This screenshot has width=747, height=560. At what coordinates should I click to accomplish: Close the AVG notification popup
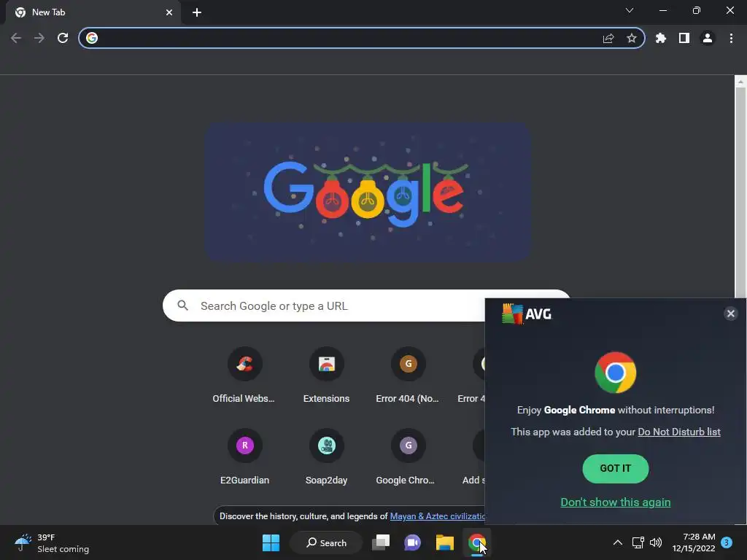[x=730, y=314]
